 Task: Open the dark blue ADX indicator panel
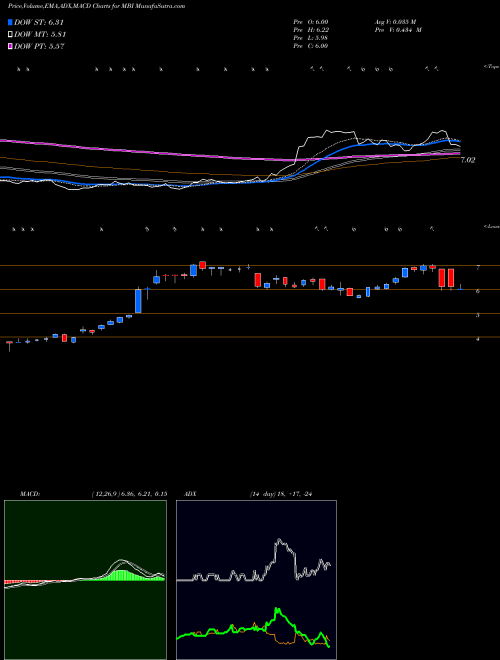(x=256, y=580)
